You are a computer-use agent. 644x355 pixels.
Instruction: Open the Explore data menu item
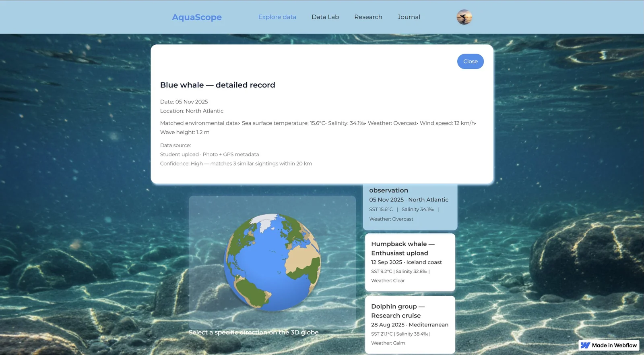point(277,17)
